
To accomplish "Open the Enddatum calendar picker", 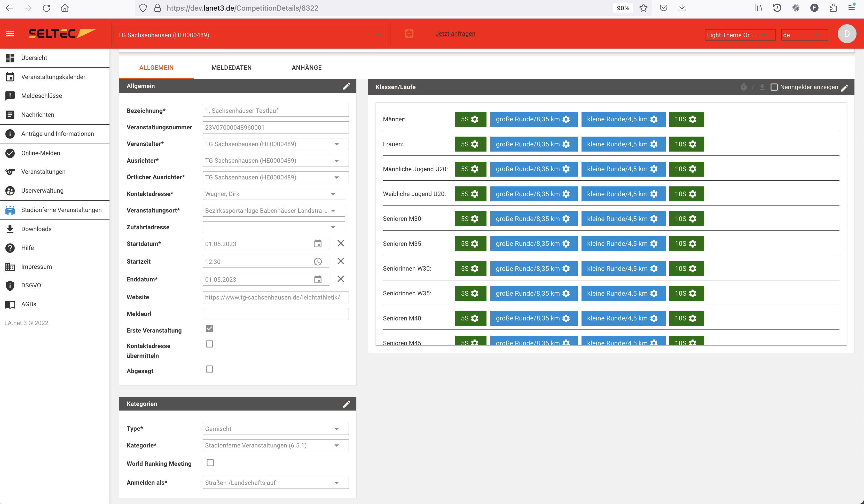I will click(318, 279).
